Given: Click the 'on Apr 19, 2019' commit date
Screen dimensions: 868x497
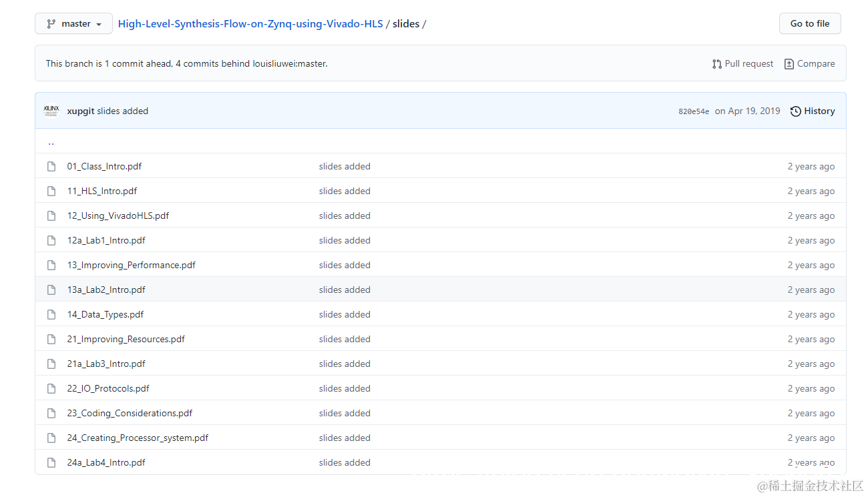Looking at the screenshot, I should coord(747,111).
